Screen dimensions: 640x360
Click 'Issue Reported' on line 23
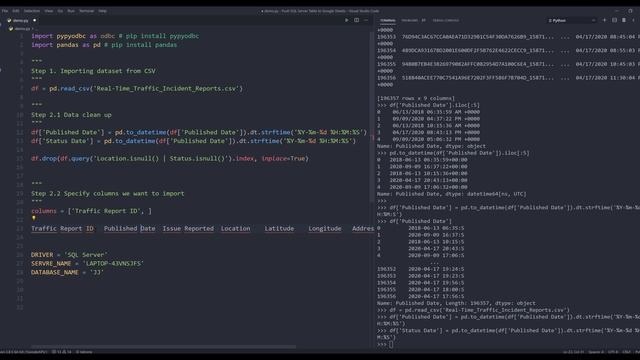188,229
